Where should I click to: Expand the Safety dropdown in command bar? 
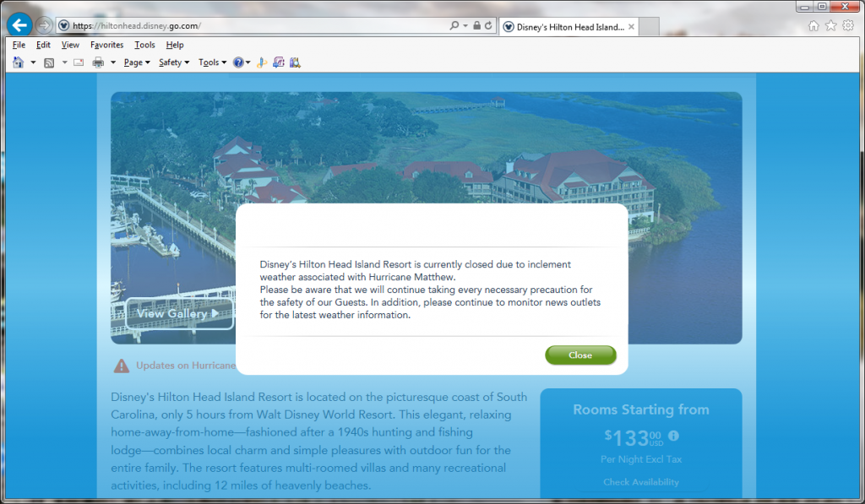[x=174, y=62]
